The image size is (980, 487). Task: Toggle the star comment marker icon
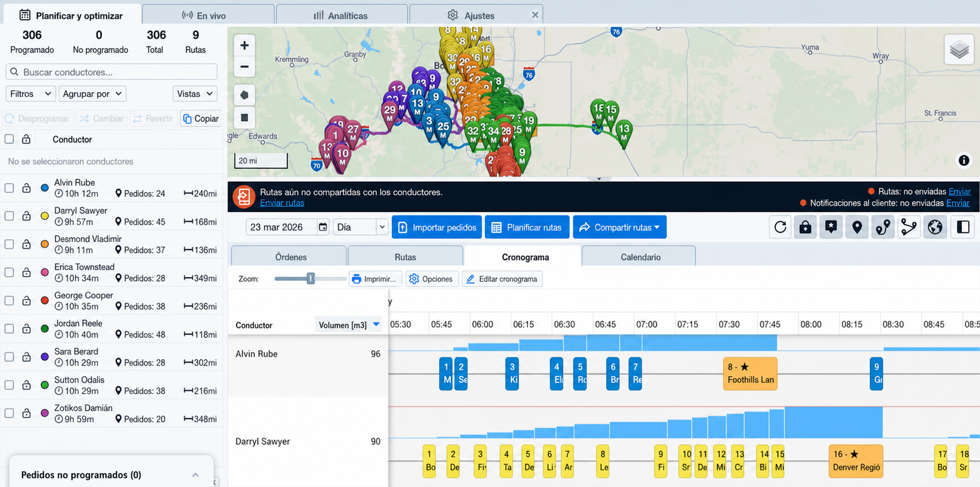pyautogui.click(x=831, y=227)
